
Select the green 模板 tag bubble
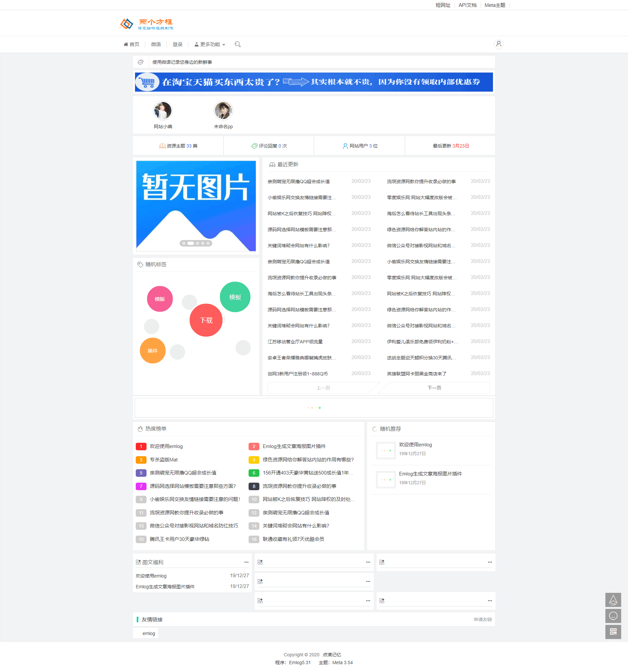pyautogui.click(x=235, y=297)
